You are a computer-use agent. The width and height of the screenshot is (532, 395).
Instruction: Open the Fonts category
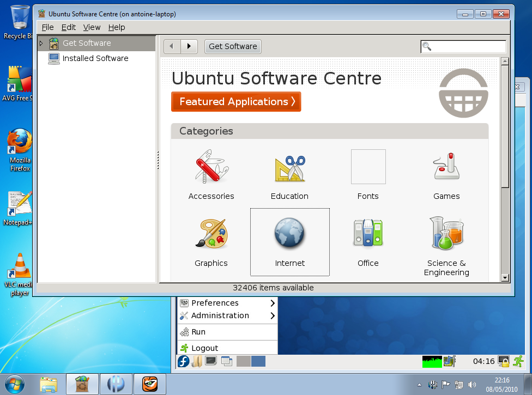(368, 167)
